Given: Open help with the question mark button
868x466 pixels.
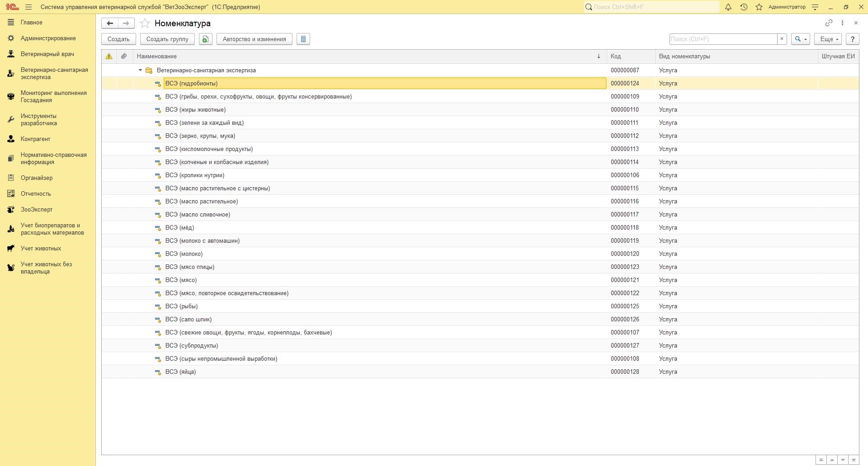Looking at the screenshot, I should [853, 39].
